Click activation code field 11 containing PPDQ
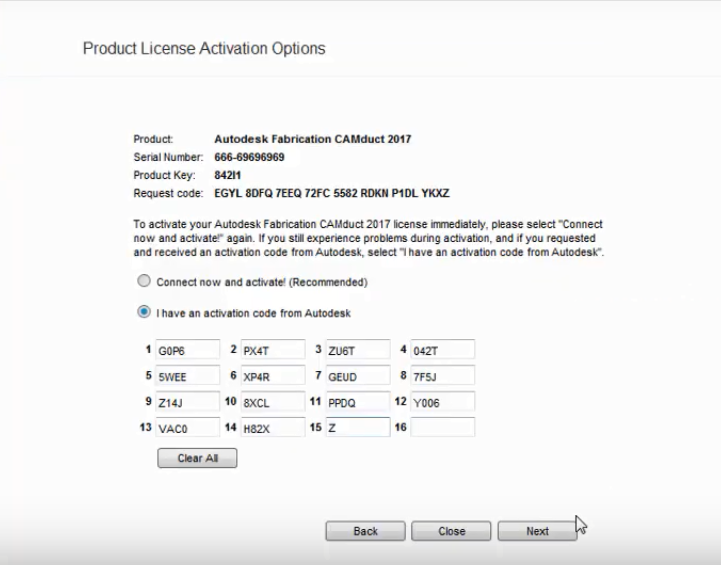This screenshot has width=721, height=565. (x=358, y=401)
